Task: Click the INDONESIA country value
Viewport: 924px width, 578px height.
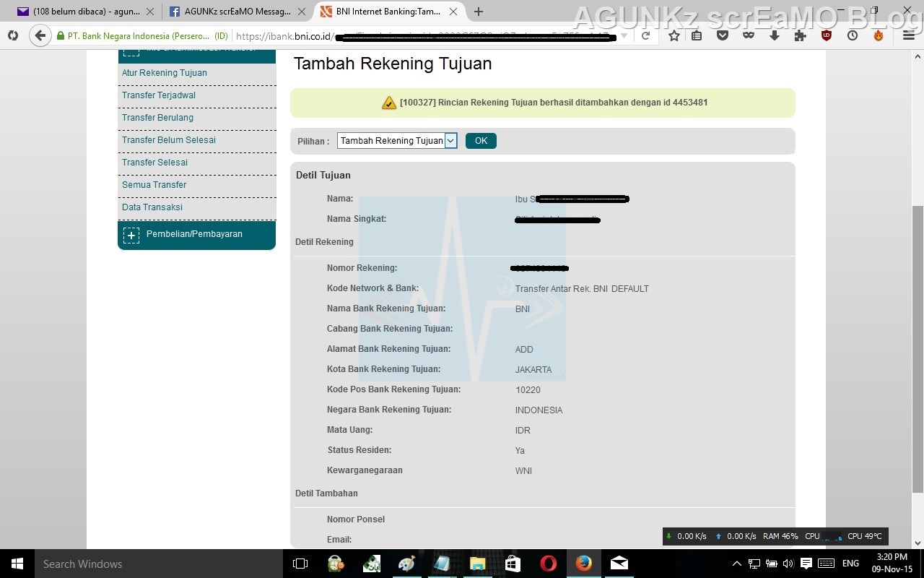Action: 539,410
